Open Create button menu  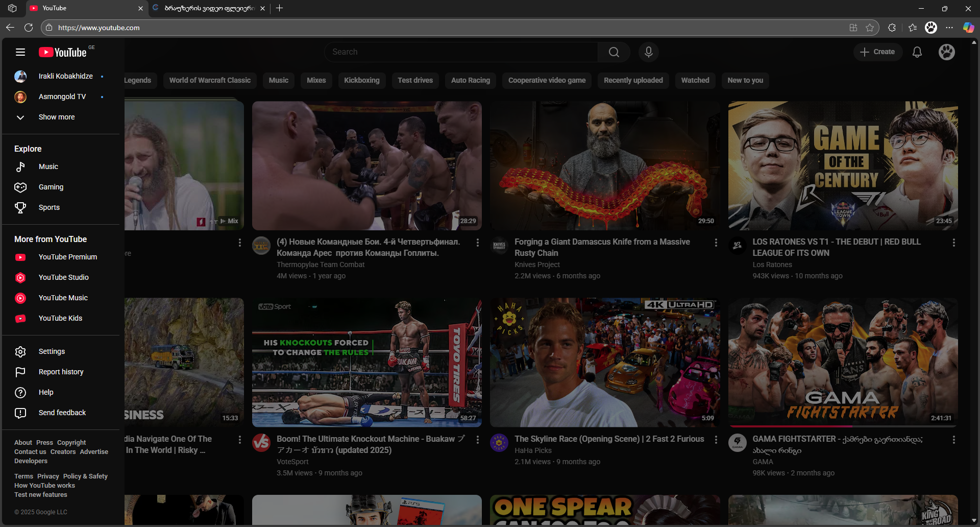[877, 52]
